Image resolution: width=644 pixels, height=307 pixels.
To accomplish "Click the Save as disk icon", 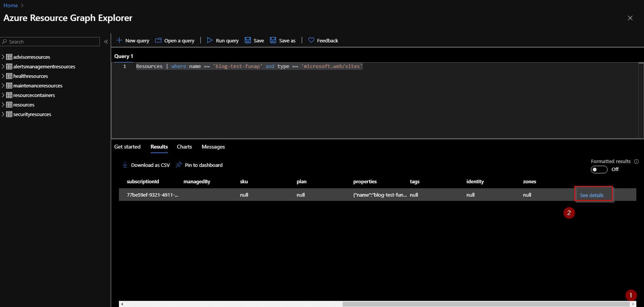I will (273, 40).
